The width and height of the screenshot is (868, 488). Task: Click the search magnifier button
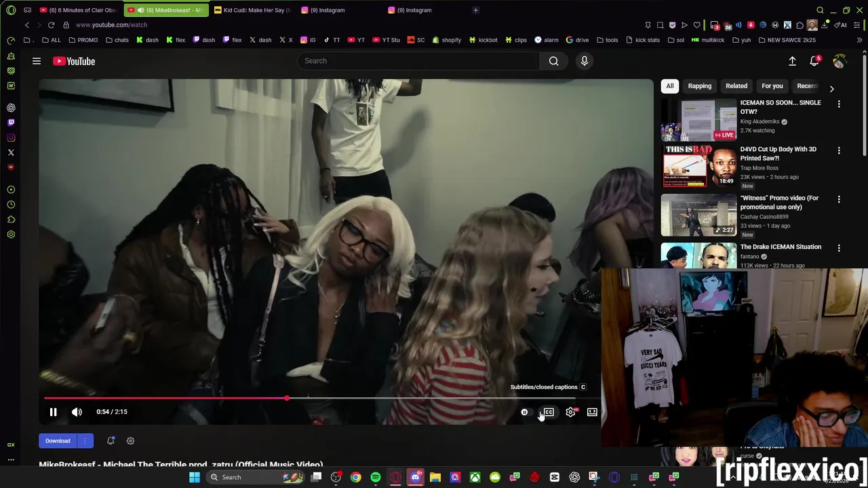[x=554, y=61]
